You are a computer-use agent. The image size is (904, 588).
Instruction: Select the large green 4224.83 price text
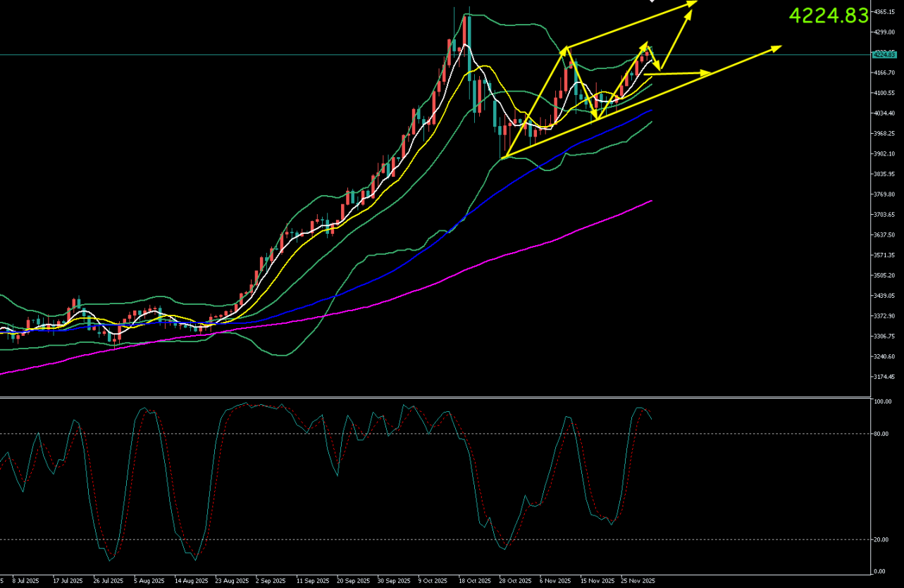point(828,15)
